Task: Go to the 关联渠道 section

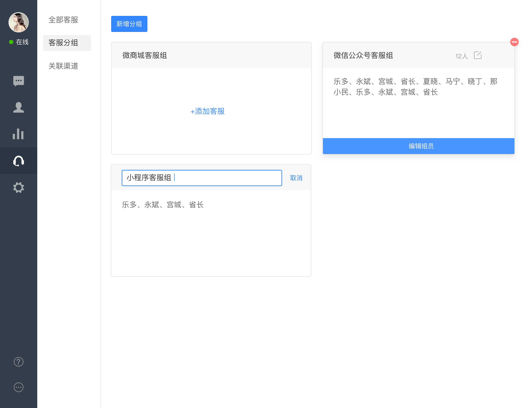Action: pyautogui.click(x=63, y=66)
